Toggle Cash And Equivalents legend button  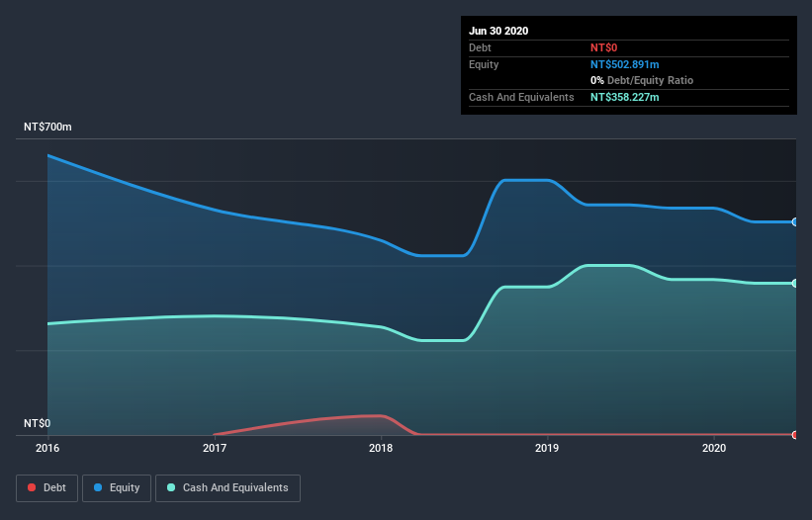click(x=227, y=488)
